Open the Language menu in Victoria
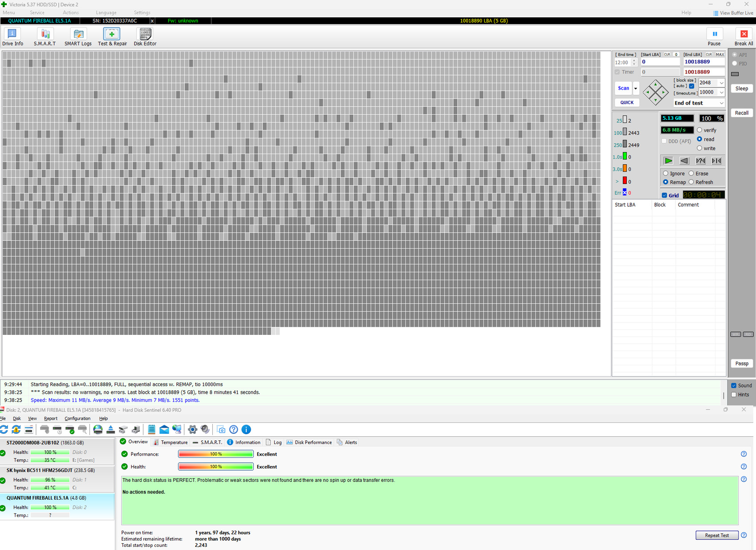Viewport: 756px width, 550px height. point(106,12)
